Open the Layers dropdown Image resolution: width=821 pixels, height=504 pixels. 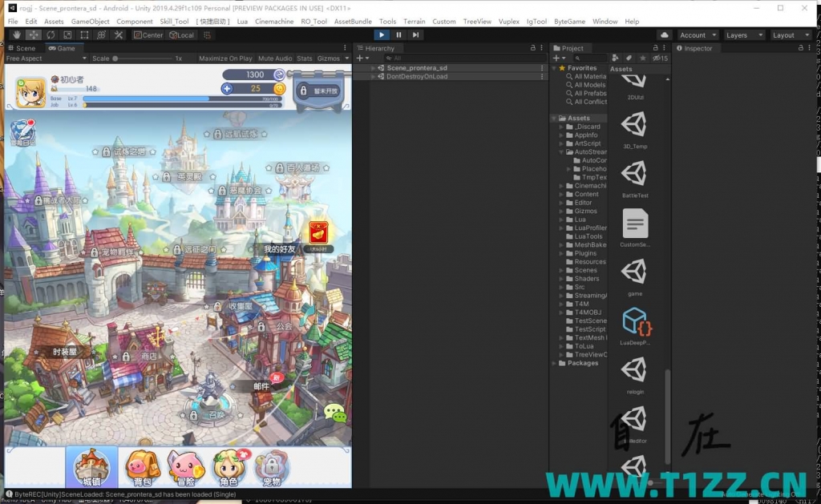pos(744,35)
